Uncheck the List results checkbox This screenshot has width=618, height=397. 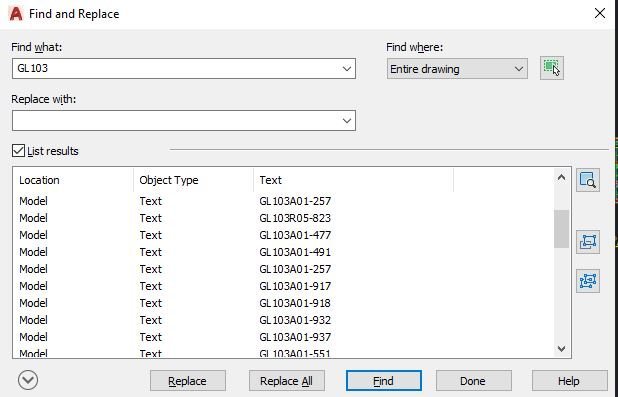18,151
